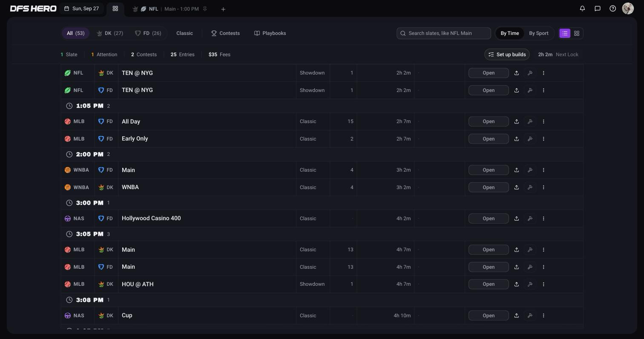Pin the NFL Main tab
Viewport: 644px width, 339px height.
coord(205,9)
